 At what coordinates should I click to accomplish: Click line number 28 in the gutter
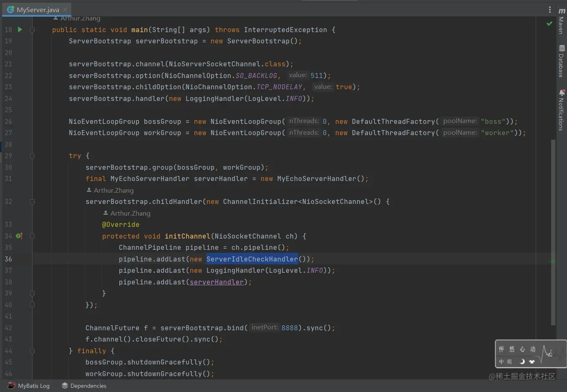click(8, 144)
